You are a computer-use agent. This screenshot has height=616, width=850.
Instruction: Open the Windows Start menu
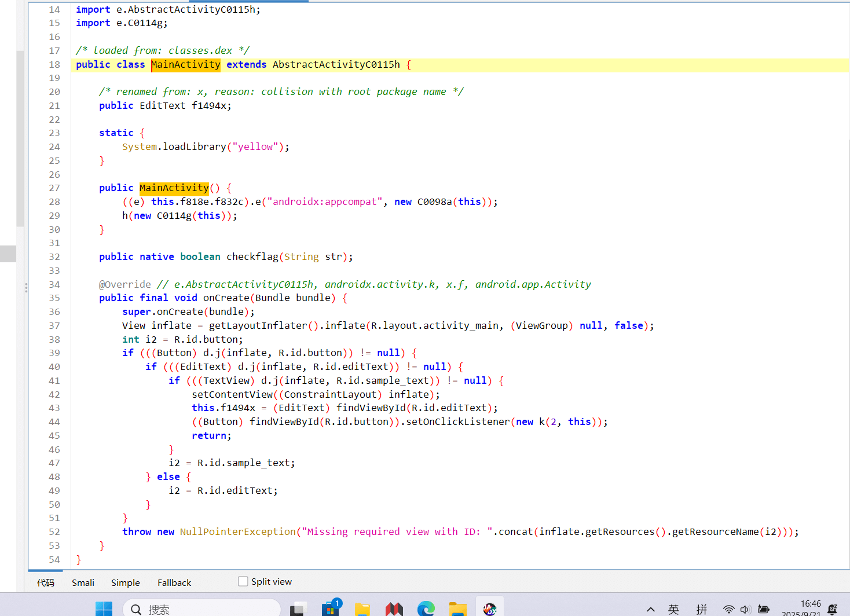104,608
